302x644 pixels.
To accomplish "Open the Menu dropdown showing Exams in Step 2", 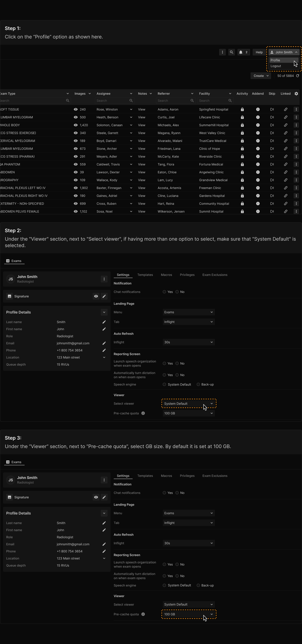I will click(189, 312).
